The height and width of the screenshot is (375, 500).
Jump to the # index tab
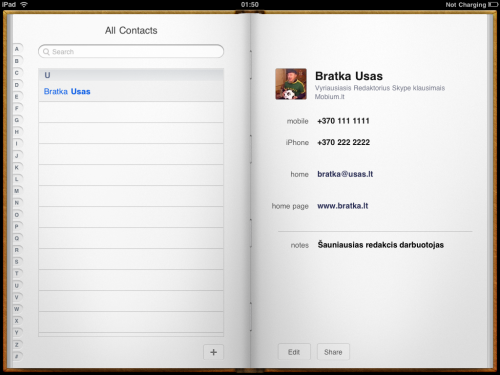click(x=17, y=356)
